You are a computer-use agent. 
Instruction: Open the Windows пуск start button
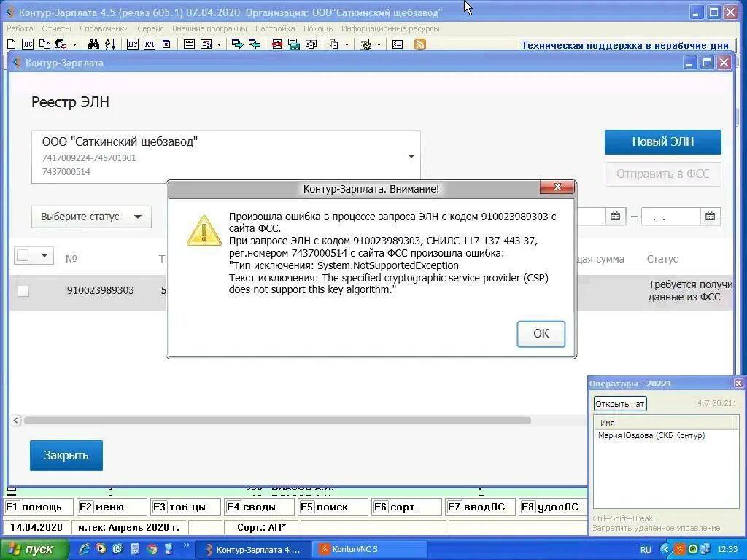click(x=34, y=550)
